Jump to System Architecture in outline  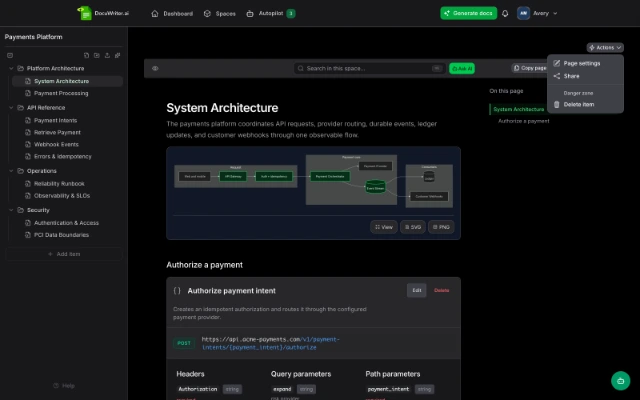pyautogui.click(x=518, y=109)
